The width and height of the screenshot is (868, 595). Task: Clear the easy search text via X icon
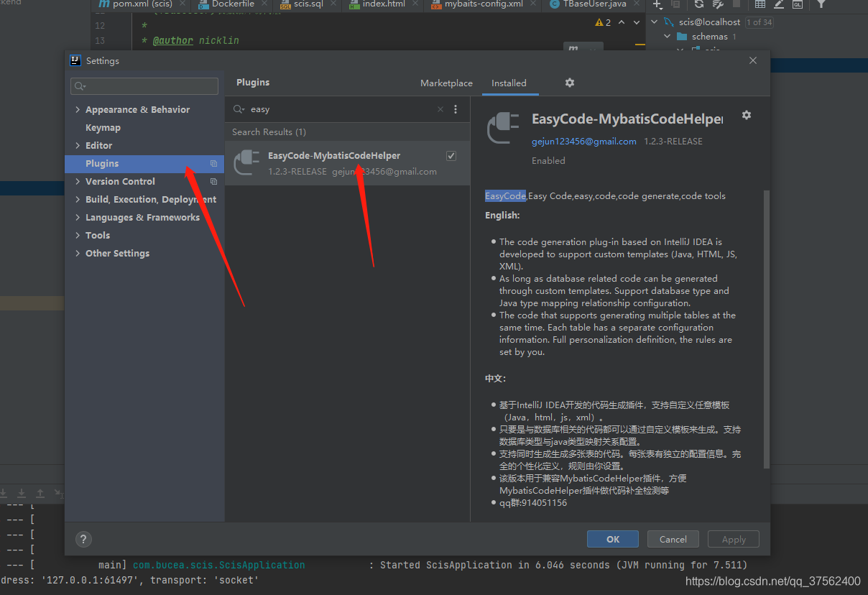pos(440,109)
